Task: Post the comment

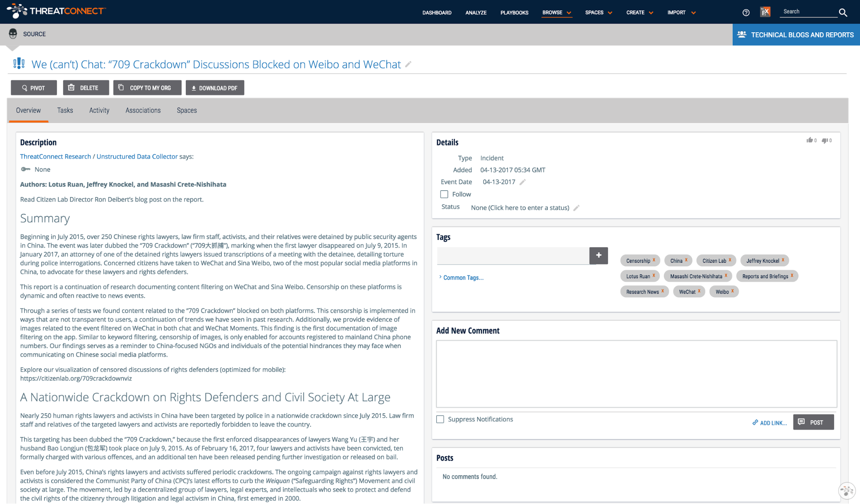Action: (813, 422)
